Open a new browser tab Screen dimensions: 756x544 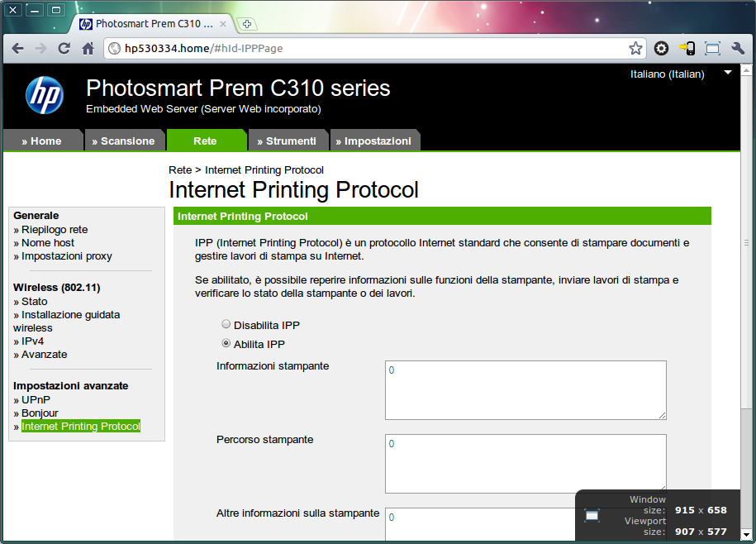click(x=247, y=24)
